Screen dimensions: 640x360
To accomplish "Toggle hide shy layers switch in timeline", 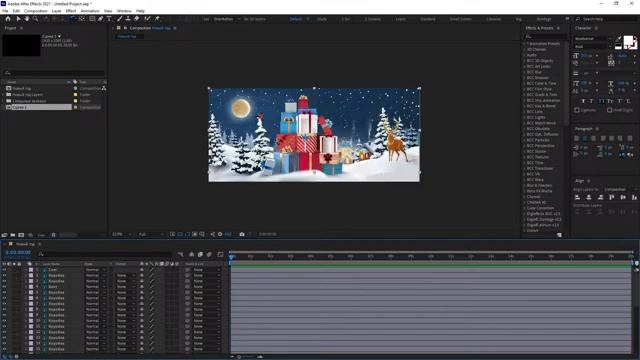I will pos(191,254).
